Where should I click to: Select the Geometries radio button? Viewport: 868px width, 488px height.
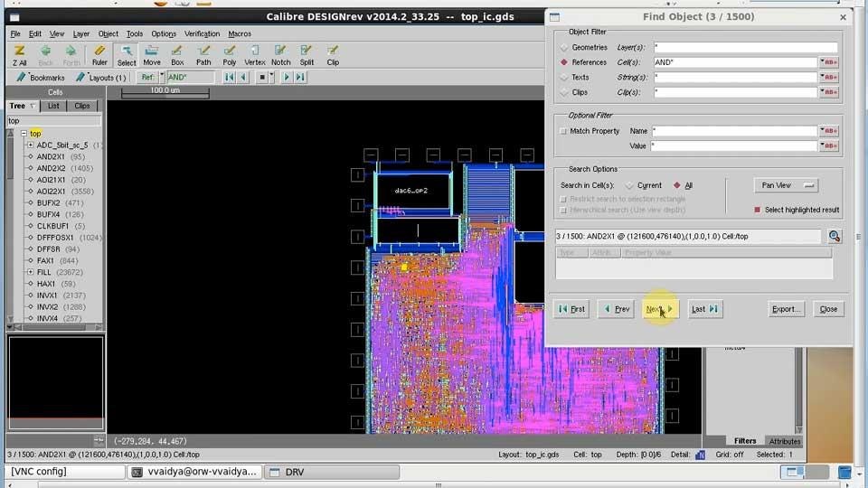tap(564, 48)
